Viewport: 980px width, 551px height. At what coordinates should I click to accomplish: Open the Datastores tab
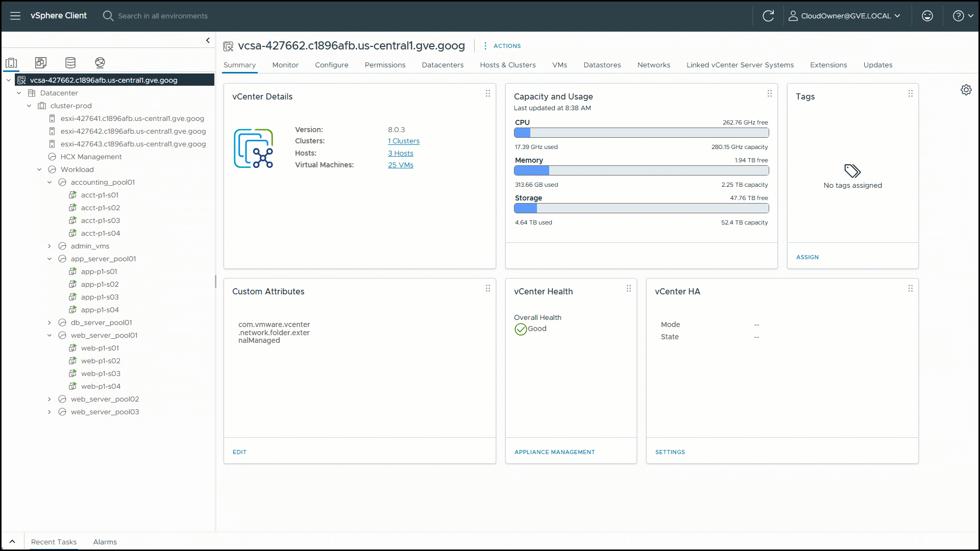point(602,65)
